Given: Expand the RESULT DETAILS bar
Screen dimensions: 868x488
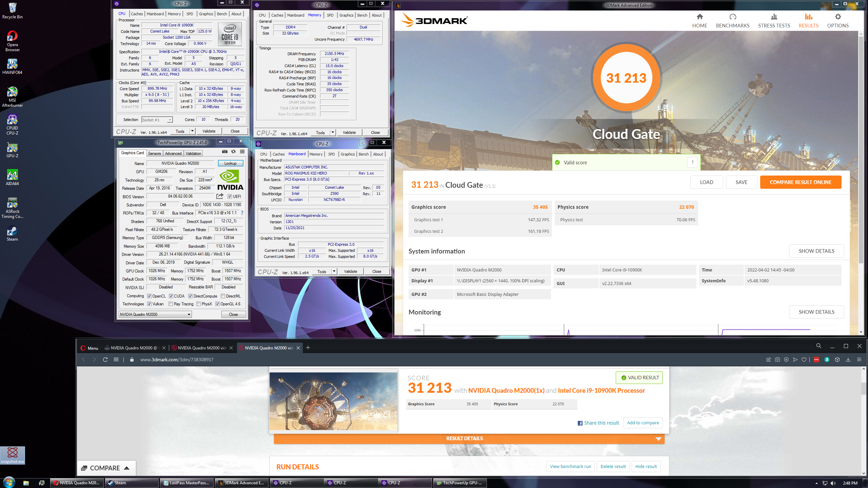Looking at the screenshot, I should [x=469, y=439].
